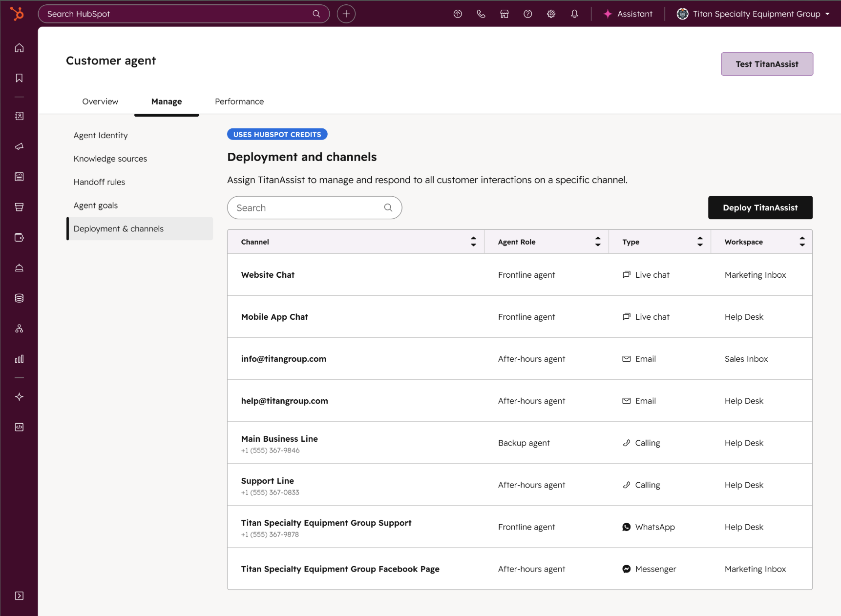Open the calling phone icon in the top bar
This screenshot has width=841, height=616.
click(481, 14)
